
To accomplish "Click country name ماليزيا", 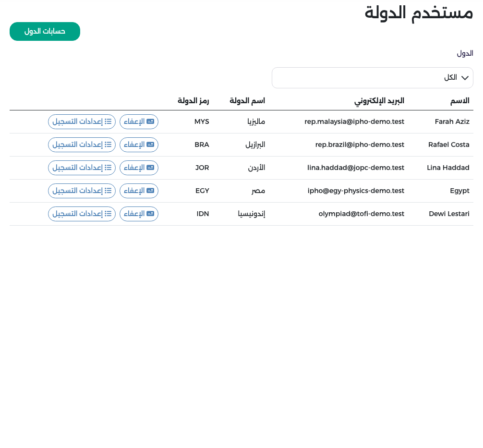I will click(256, 121).
